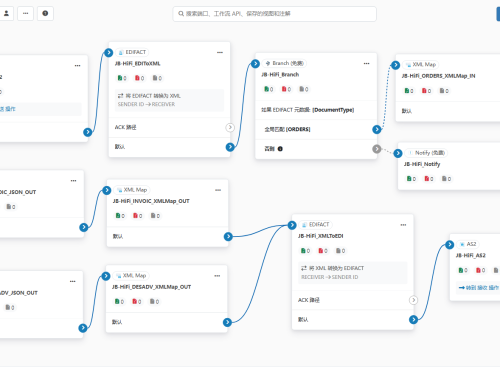Open options menu of DESADV_JSON_OUT card
Viewport: 500px width, 383px height.
(73, 281)
